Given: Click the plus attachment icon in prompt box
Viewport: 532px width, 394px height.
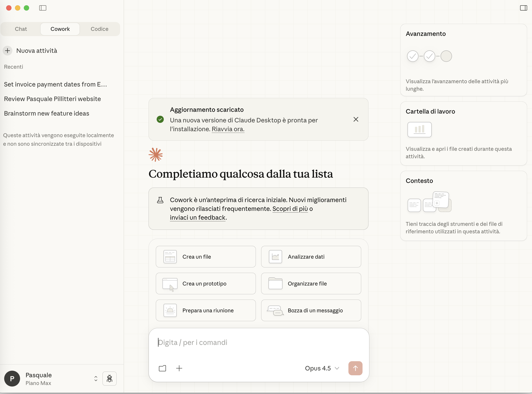Looking at the screenshot, I should (x=179, y=368).
